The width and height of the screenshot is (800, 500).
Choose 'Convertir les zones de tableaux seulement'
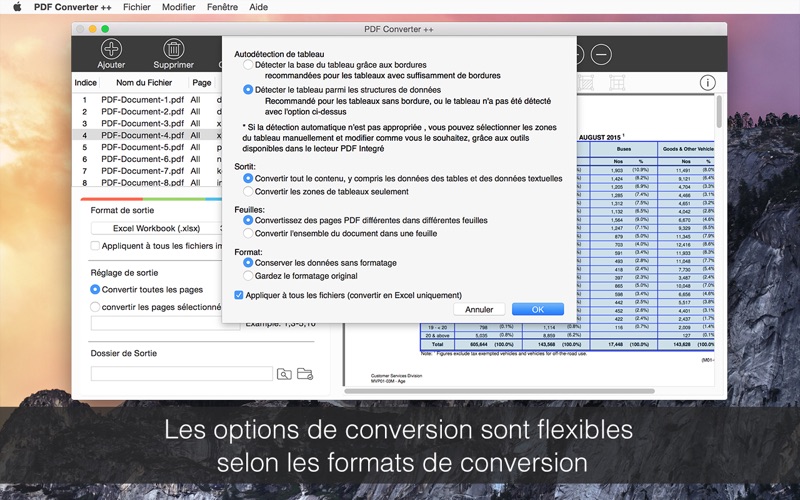click(248, 191)
